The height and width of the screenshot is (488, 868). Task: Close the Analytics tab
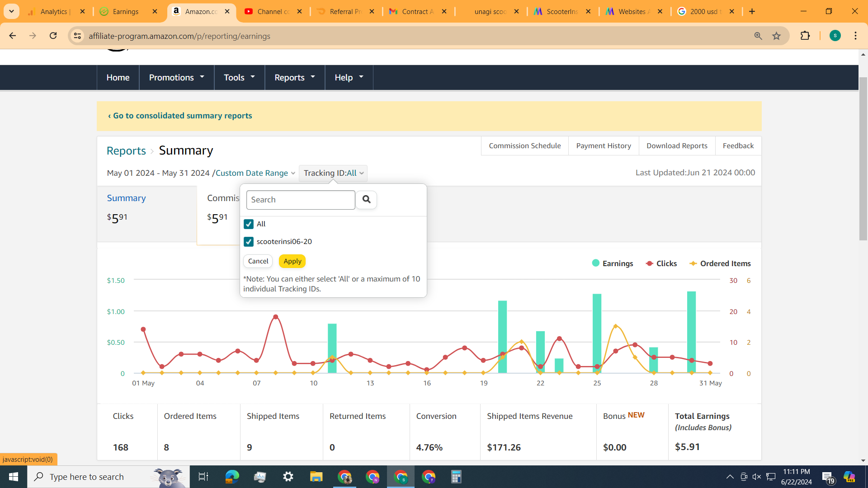(x=82, y=11)
